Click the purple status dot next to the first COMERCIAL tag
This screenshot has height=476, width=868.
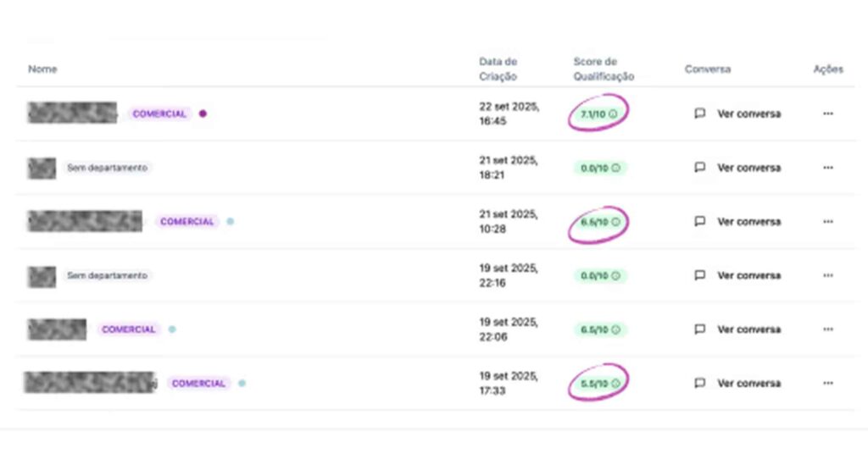[x=203, y=113]
